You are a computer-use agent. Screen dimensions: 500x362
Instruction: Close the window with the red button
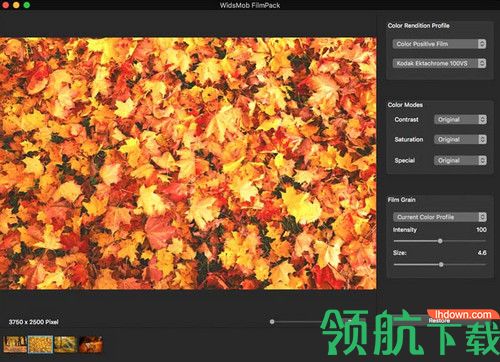coord(5,5)
